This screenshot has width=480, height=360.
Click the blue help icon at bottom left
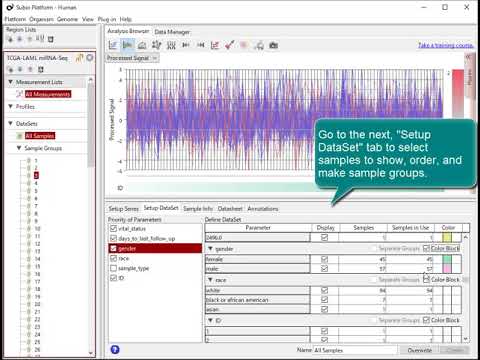115,350
